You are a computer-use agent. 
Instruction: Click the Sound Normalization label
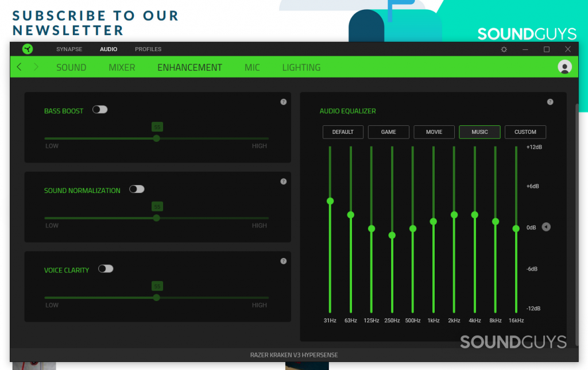coord(82,191)
